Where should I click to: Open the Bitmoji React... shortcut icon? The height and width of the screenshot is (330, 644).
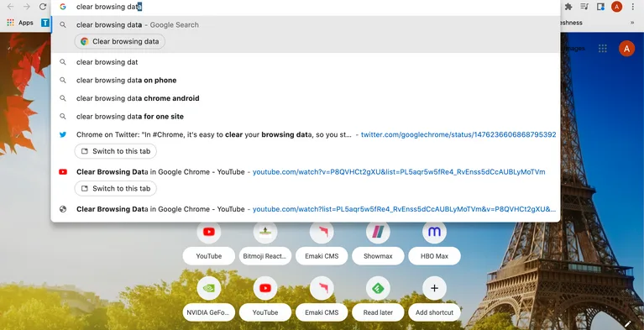tap(265, 232)
